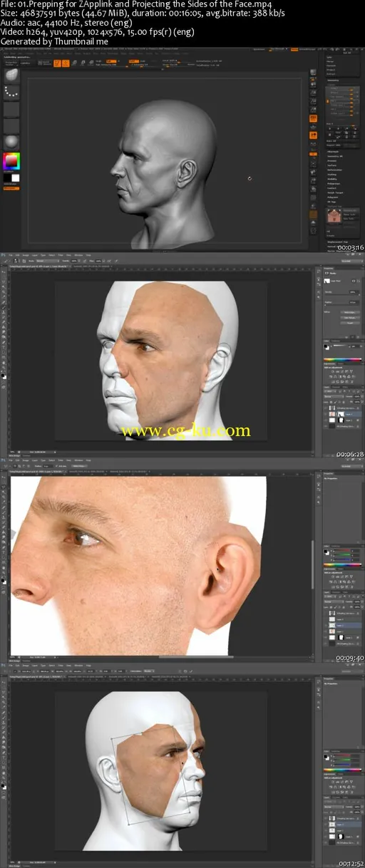Open Filter menu in the 00:06:28 Photoshop frame
The width and height of the screenshot is (365, 868).
click(x=61, y=255)
